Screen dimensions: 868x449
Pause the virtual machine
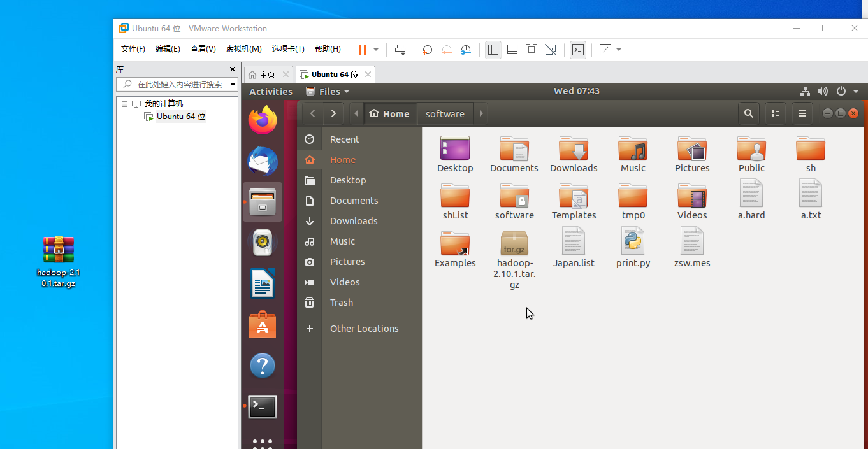point(363,50)
